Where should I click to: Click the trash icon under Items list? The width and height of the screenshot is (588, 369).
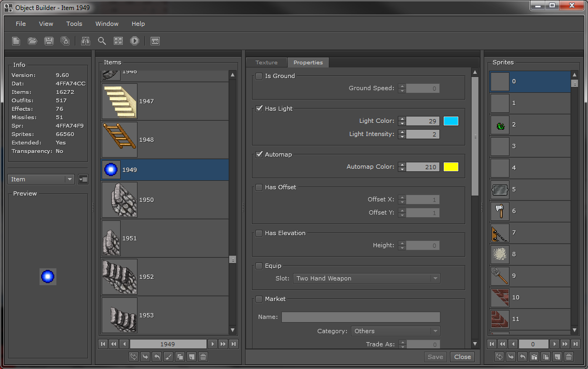coord(203,357)
